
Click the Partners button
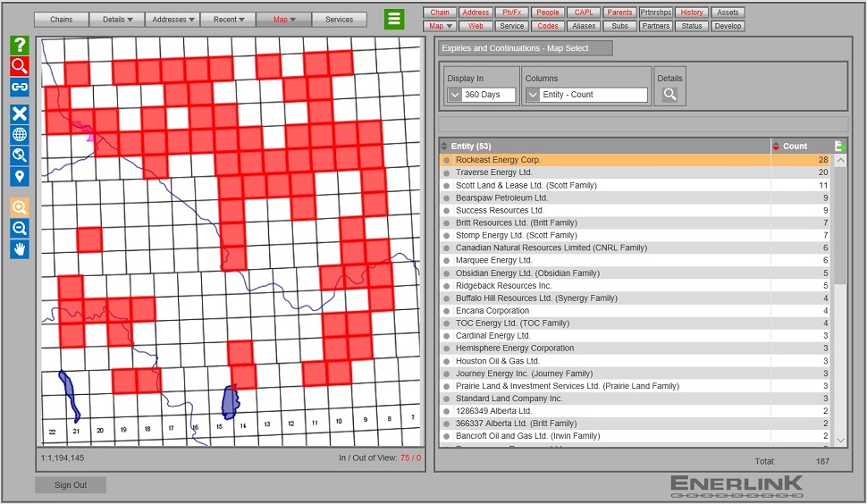(x=656, y=26)
